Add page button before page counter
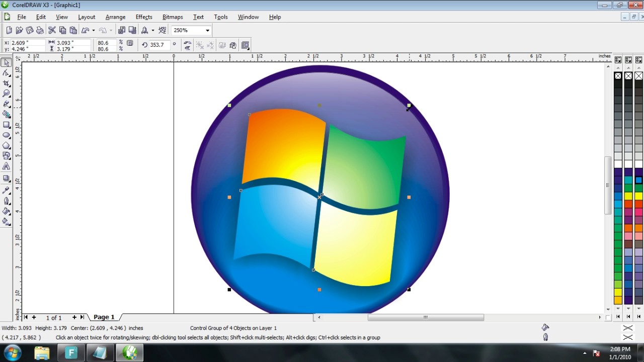This screenshot has width=644, height=362. click(34, 317)
